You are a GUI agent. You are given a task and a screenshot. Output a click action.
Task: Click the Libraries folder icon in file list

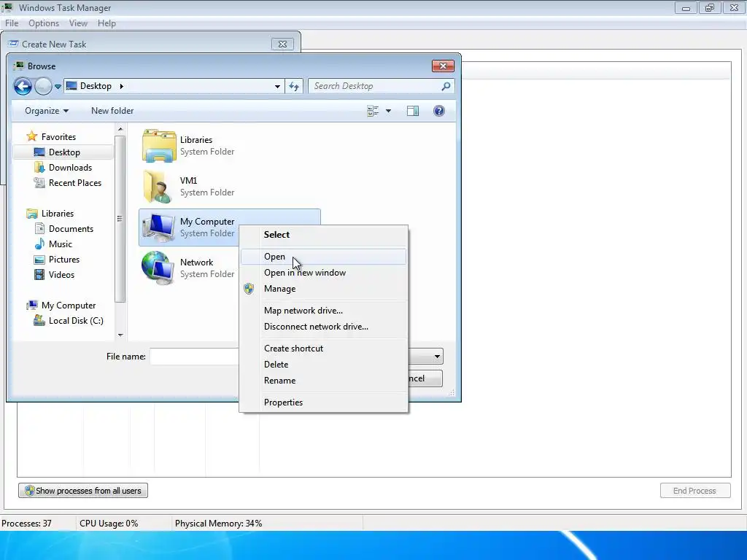pyautogui.click(x=159, y=146)
